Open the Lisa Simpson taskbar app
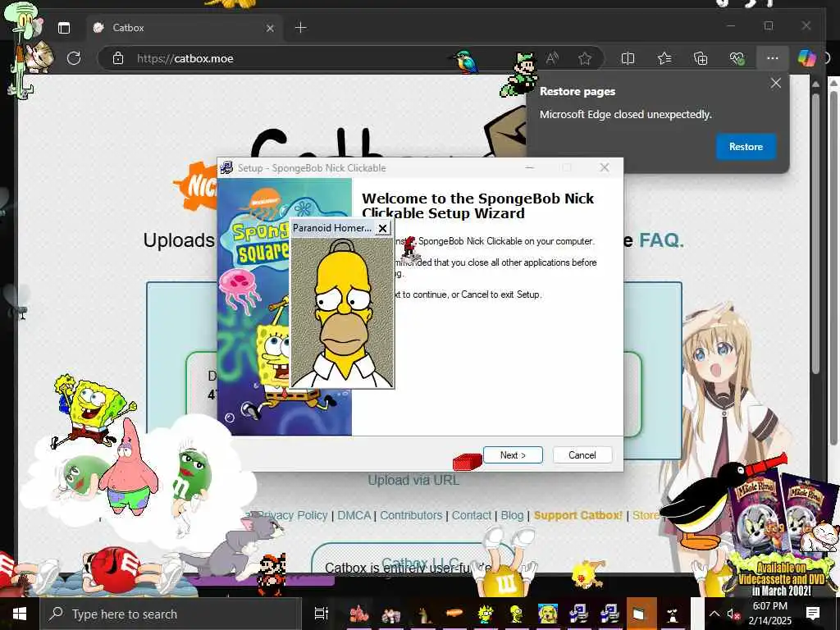Viewport: 840px width, 630px height. (x=486, y=614)
